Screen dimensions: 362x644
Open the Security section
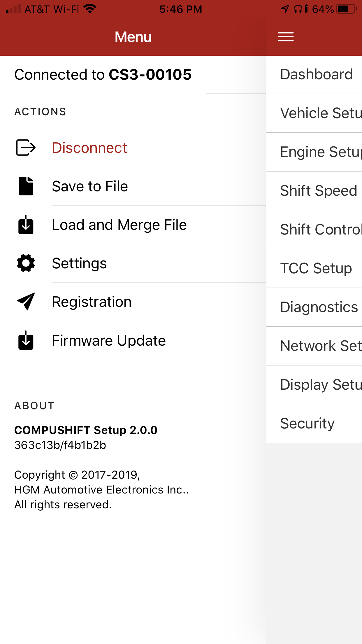pos(307,423)
